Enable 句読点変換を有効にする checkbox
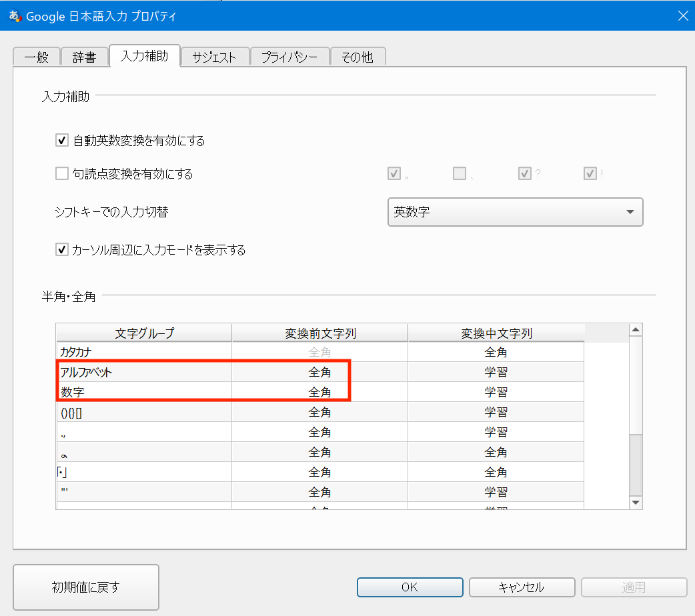The height and width of the screenshot is (616, 695). click(62, 174)
